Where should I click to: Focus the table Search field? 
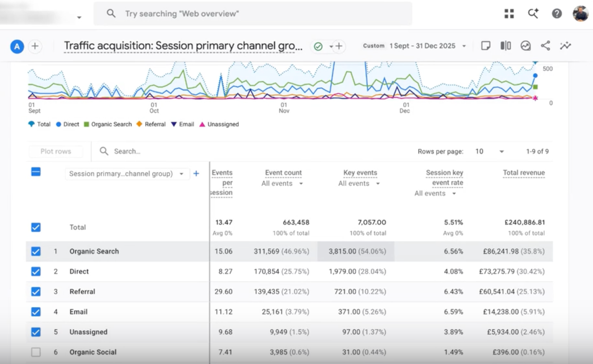127,151
